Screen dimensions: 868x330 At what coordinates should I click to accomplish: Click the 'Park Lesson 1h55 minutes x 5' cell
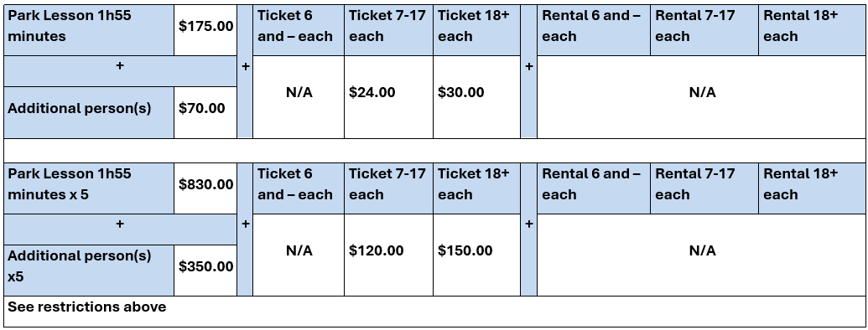[89, 184]
